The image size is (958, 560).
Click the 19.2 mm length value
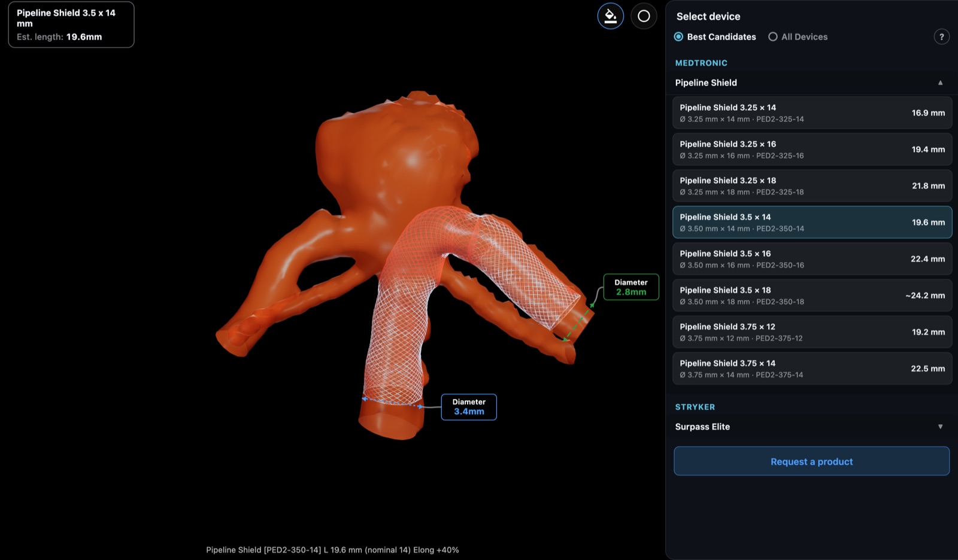pos(928,332)
